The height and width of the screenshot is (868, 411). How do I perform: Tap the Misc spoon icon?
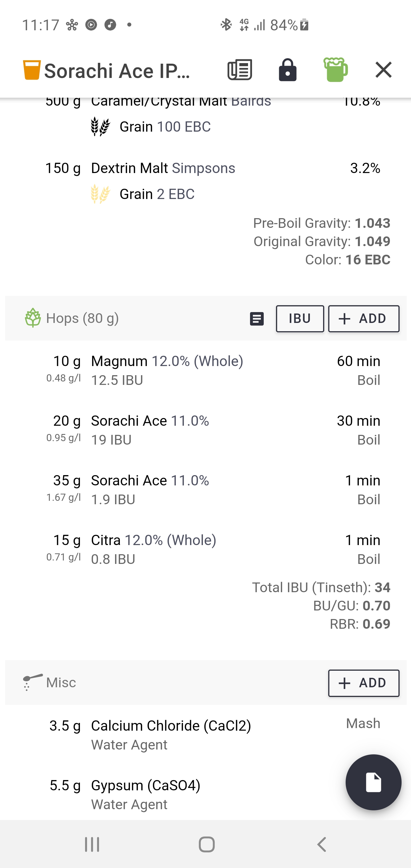(x=33, y=682)
